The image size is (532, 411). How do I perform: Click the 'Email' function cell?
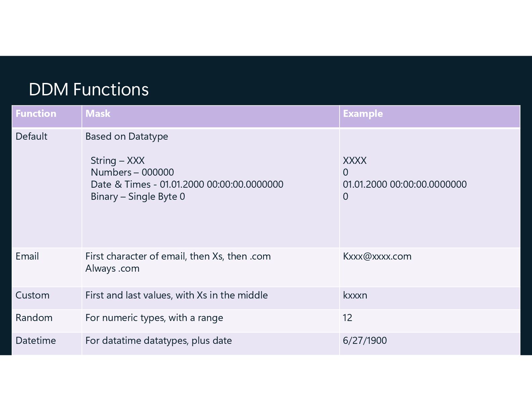[x=47, y=267]
